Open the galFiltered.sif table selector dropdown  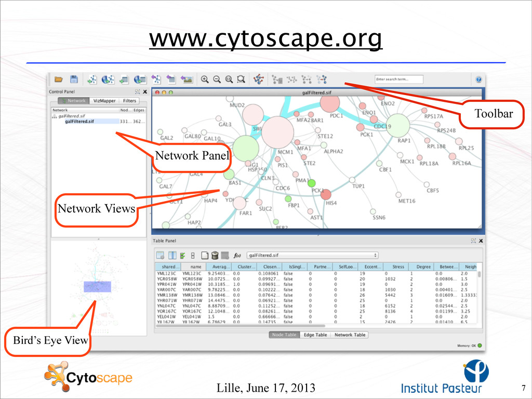[312, 255]
